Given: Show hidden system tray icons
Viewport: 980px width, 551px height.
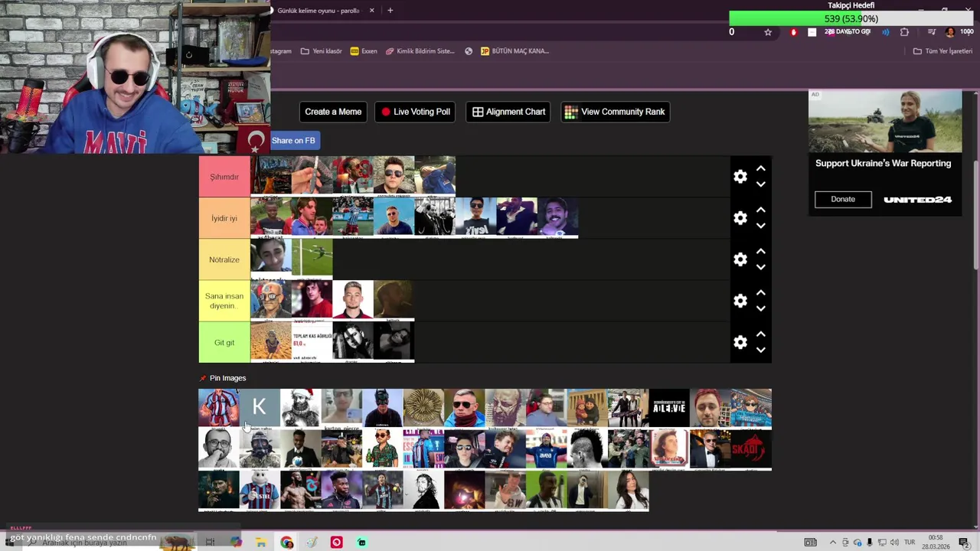Looking at the screenshot, I should [x=833, y=543].
